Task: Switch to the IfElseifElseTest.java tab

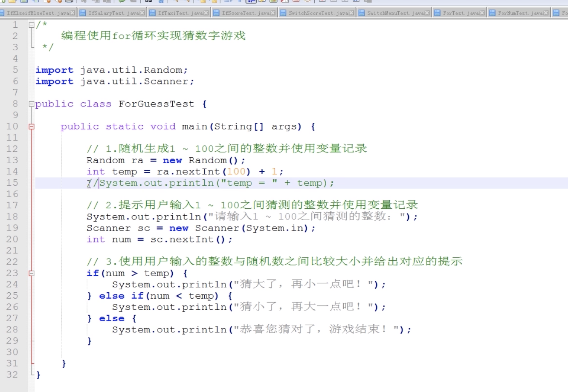Action: (38, 13)
